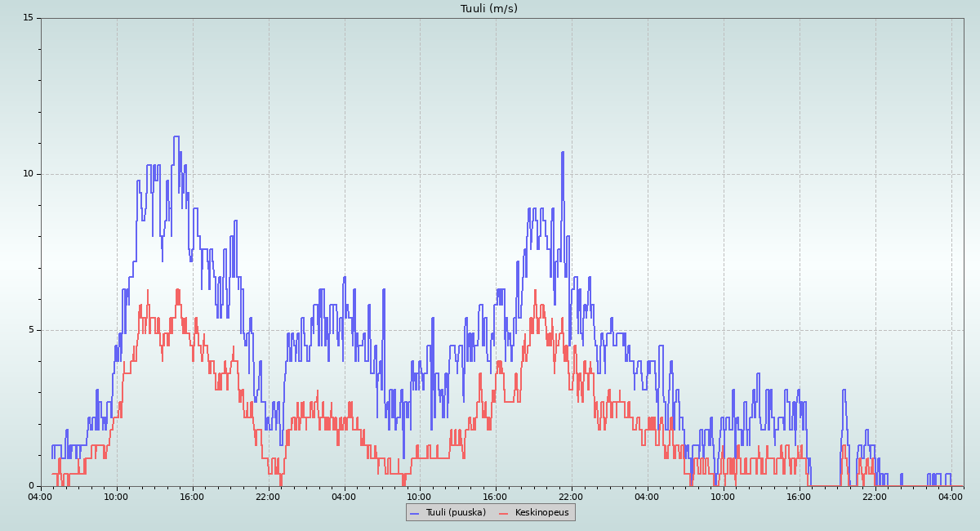Click the rightmost 16:00 x-axis label

[x=800, y=496]
